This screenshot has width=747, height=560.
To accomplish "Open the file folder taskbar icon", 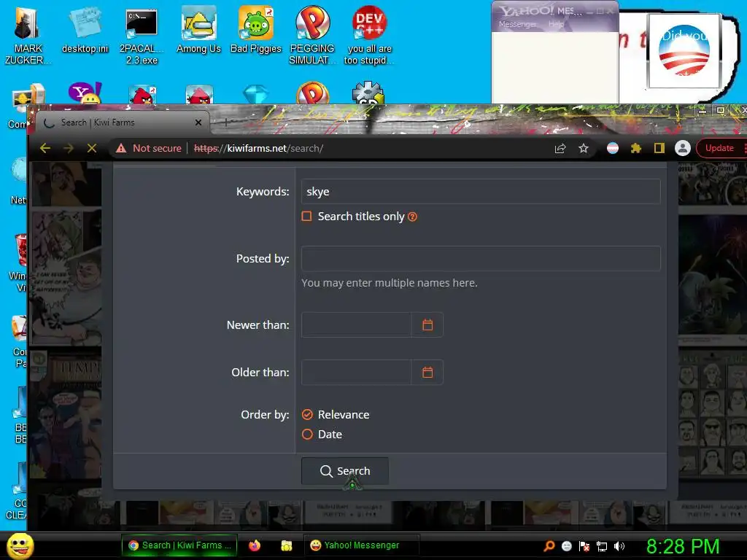I will (286, 545).
